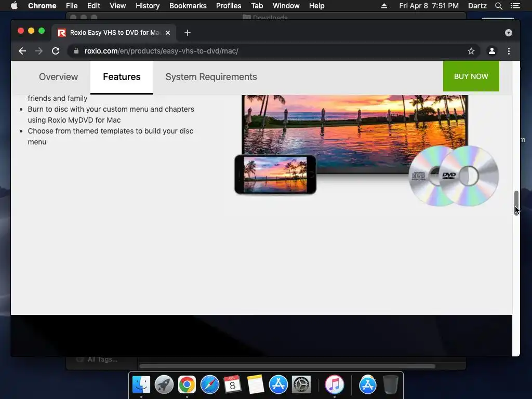
Task: Click the eject icon in the menu bar
Action: point(384,6)
